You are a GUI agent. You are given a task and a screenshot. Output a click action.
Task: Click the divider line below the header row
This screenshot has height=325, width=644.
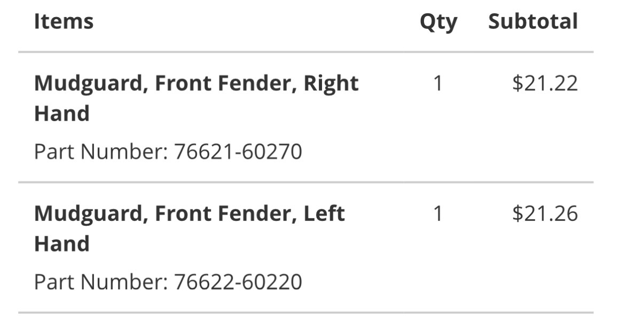pos(305,52)
